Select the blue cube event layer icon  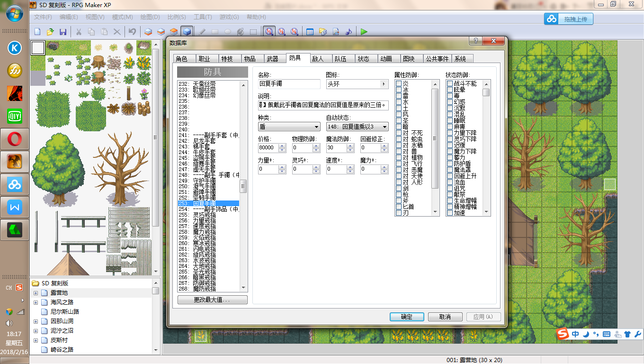coord(187,32)
